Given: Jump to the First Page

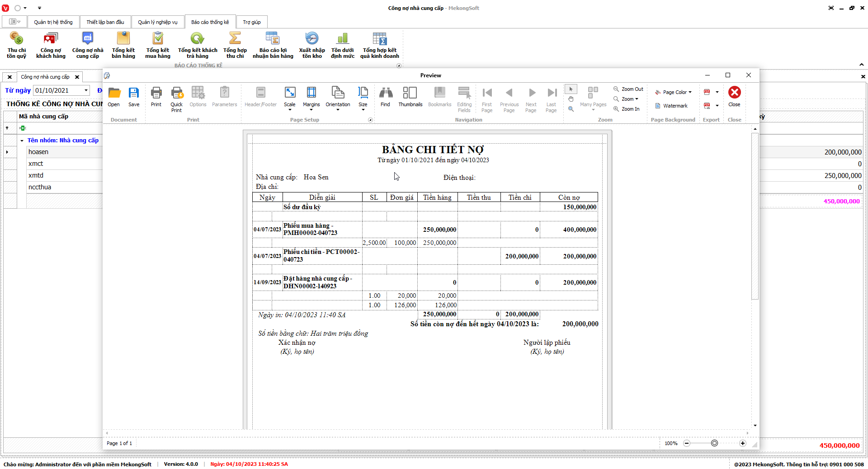Looking at the screenshot, I should pyautogui.click(x=487, y=99).
